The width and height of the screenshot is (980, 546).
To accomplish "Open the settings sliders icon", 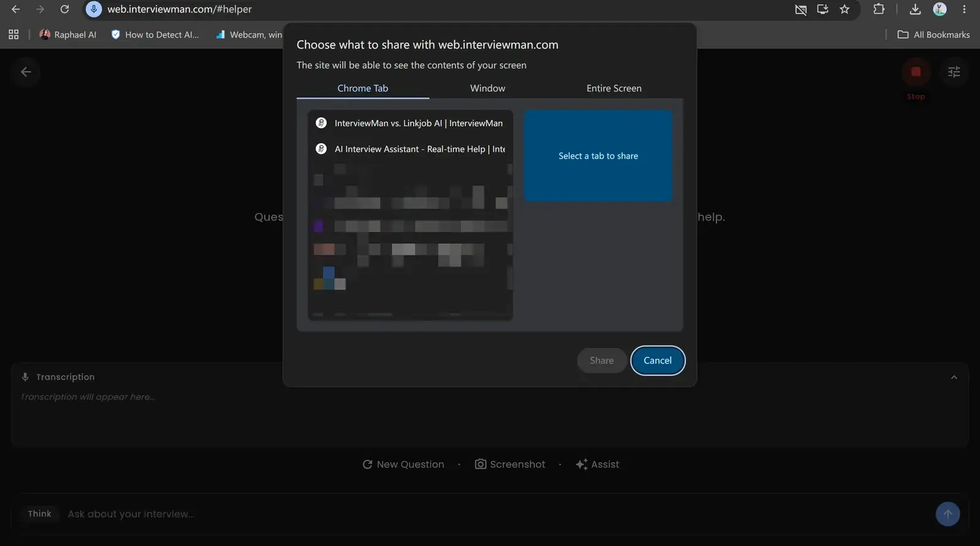I will click(954, 72).
